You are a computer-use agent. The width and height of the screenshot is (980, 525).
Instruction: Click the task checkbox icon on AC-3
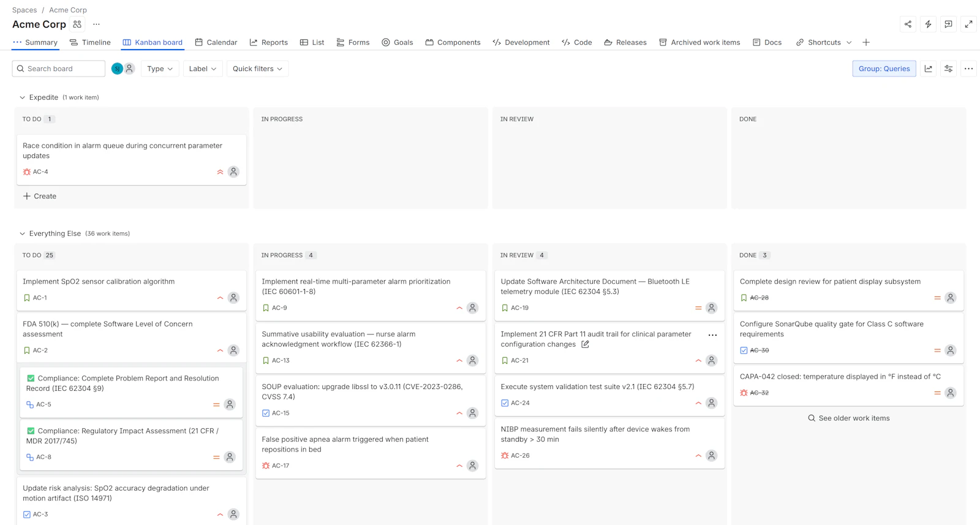click(x=26, y=515)
